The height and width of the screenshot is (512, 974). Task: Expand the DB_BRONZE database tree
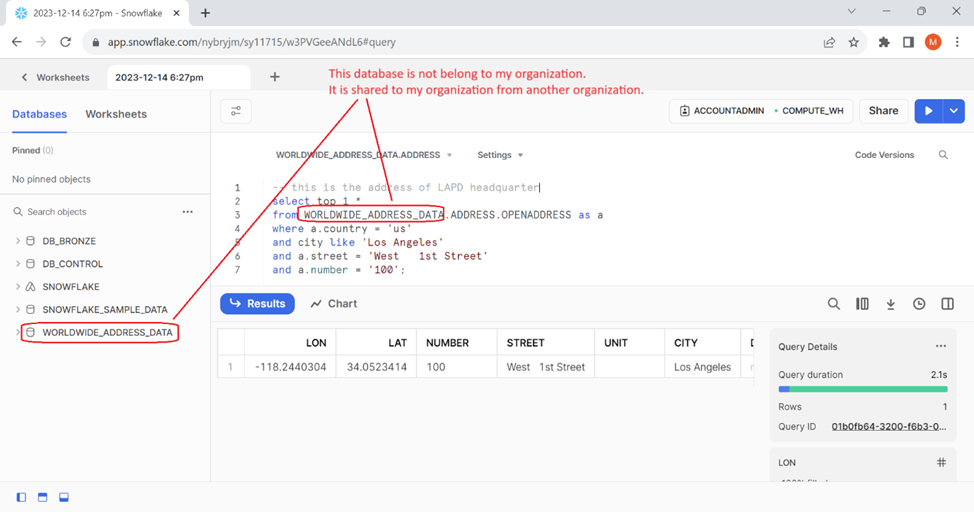tap(18, 241)
